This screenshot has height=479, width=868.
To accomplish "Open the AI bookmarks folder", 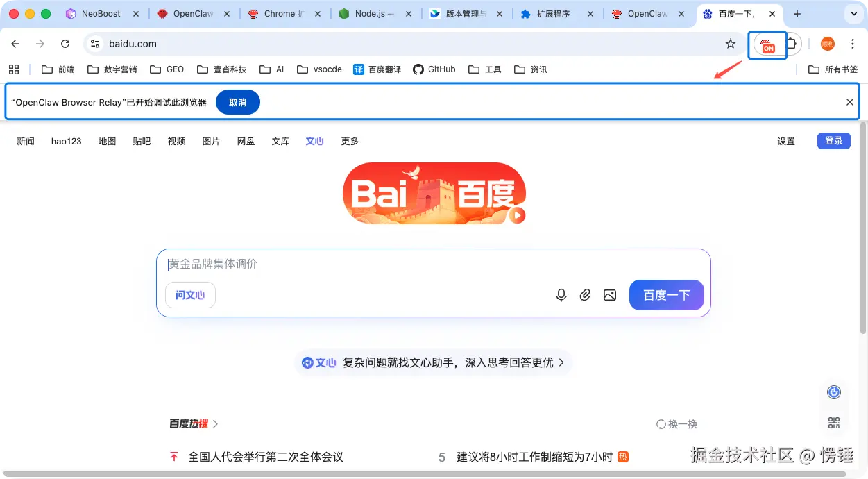I will (x=272, y=69).
